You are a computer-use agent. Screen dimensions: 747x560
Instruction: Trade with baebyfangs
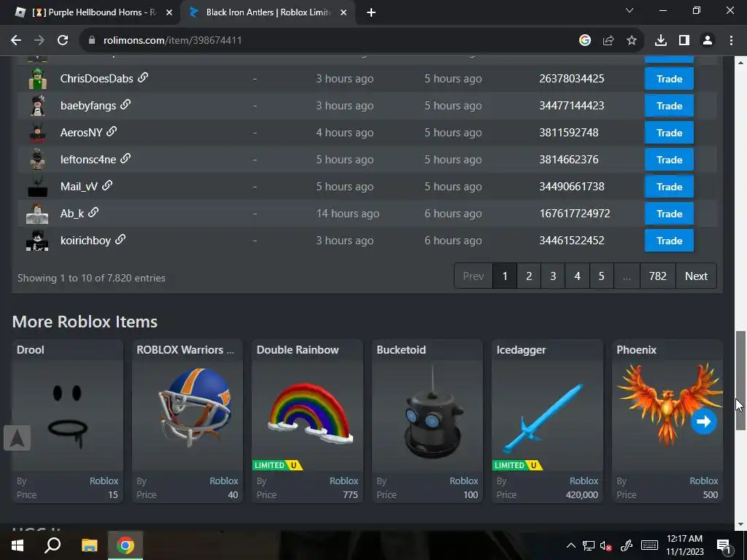669,106
